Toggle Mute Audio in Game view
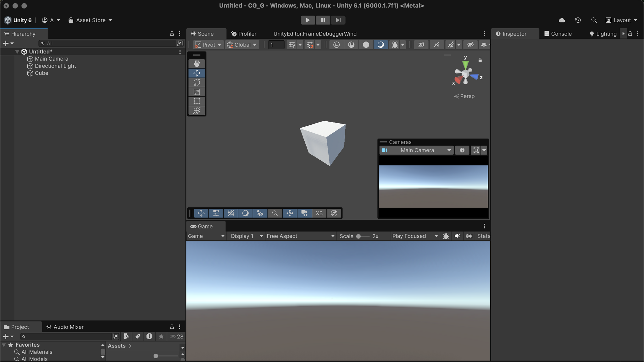The height and width of the screenshot is (362, 644). [x=458, y=236]
